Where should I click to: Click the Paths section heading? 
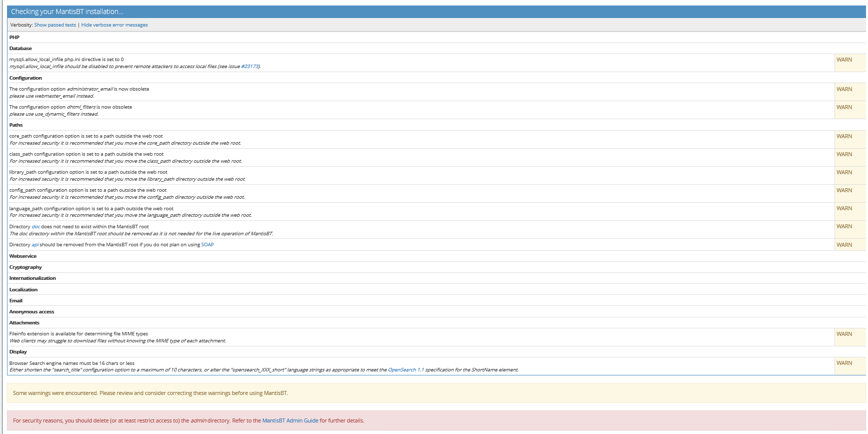pos(16,125)
